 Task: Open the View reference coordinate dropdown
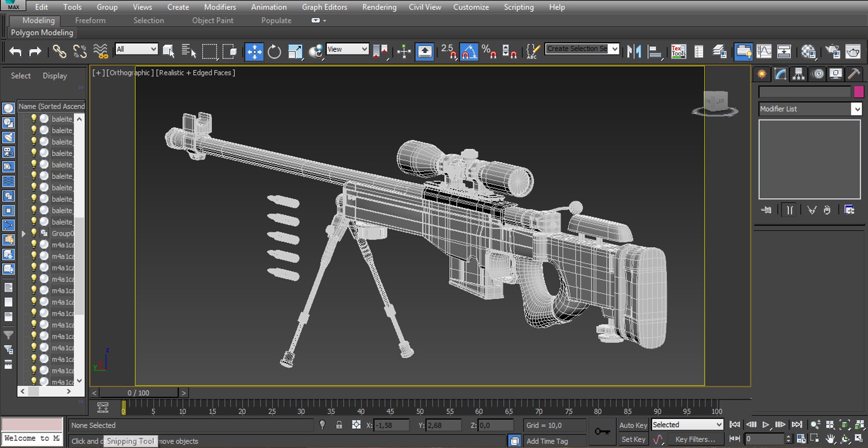point(347,49)
